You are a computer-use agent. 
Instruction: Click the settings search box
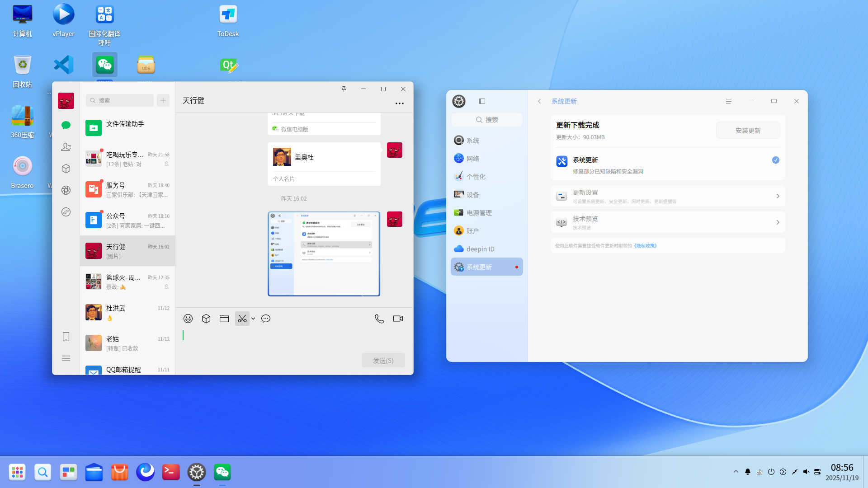click(x=487, y=120)
